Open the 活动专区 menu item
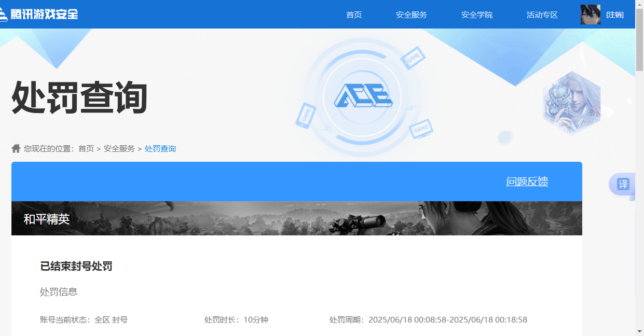Image resolution: width=644 pixels, height=336 pixels. click(542, 15)
